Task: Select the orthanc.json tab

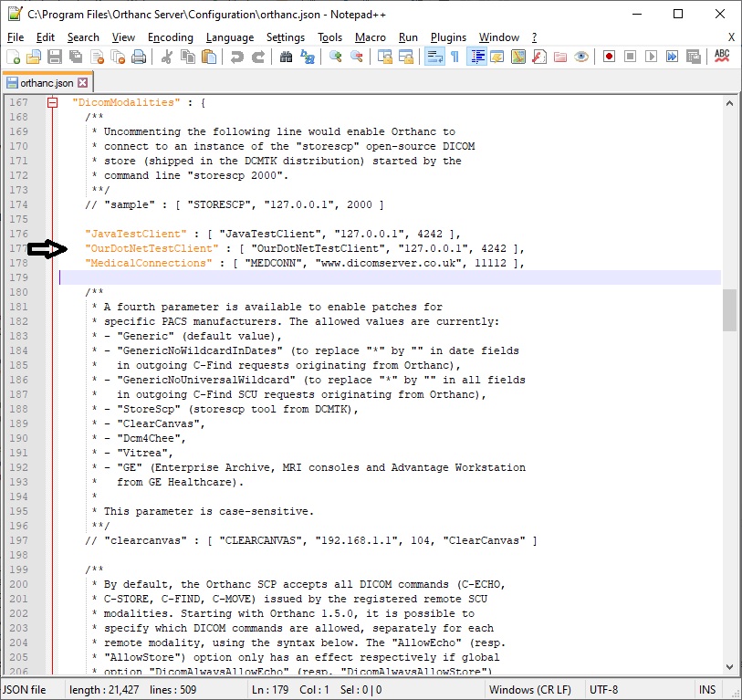Action: (x=41, y=81)
